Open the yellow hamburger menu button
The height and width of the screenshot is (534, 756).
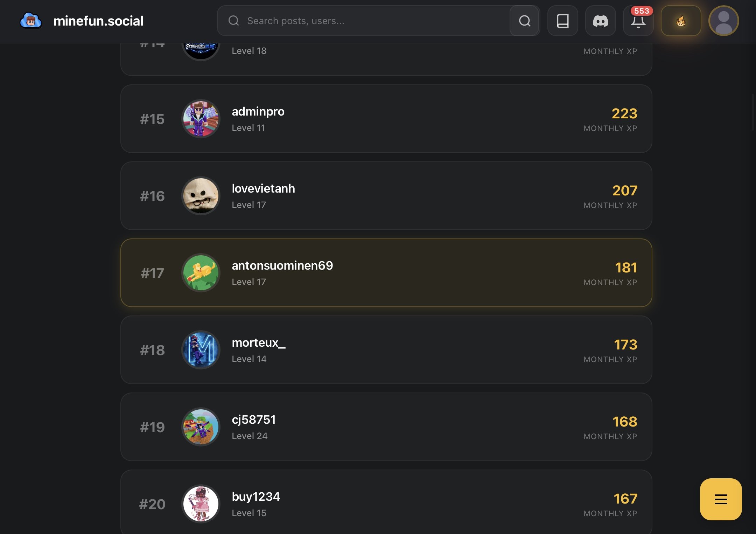coord(721,499)
